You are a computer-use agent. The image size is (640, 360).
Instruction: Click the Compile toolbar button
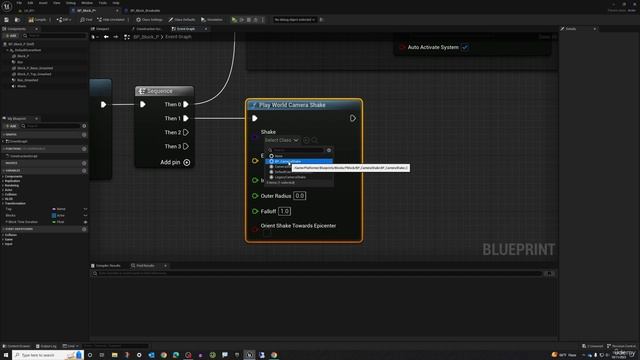click(38, 20)
